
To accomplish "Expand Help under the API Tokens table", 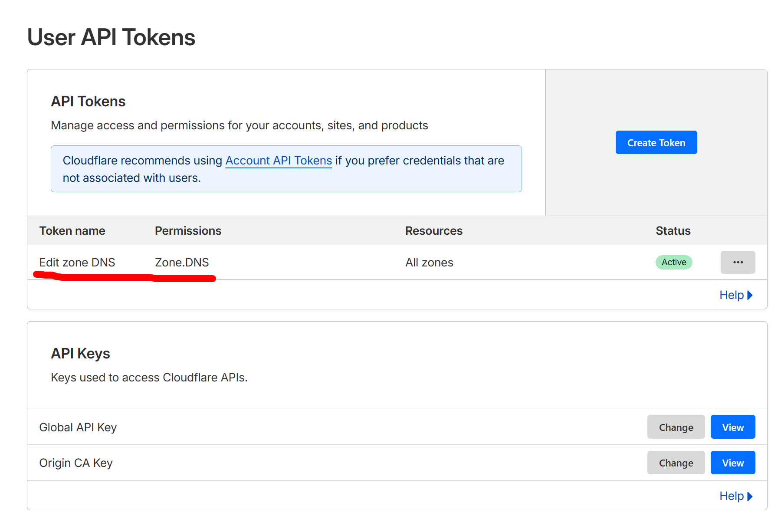I will point(736,295).
